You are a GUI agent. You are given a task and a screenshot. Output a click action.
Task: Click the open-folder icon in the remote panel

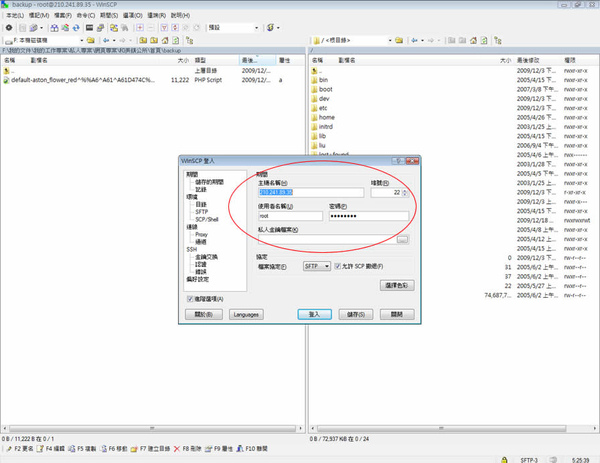[x=399, y=40]
